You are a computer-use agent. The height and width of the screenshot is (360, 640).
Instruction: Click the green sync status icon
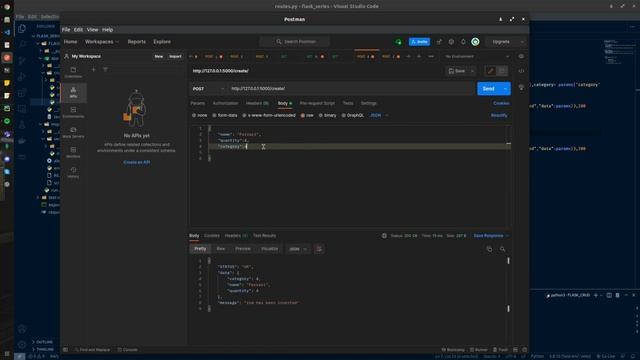(398, 42)
